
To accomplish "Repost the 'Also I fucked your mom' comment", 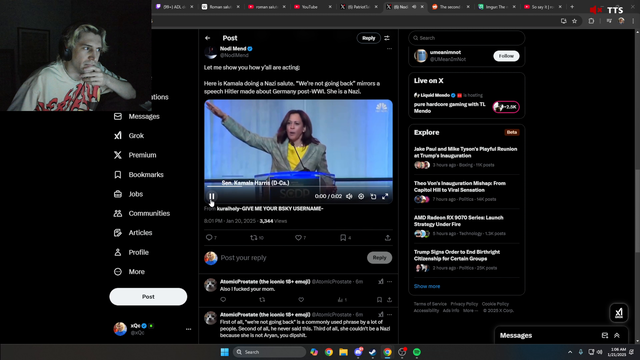I will coord(262,300).
